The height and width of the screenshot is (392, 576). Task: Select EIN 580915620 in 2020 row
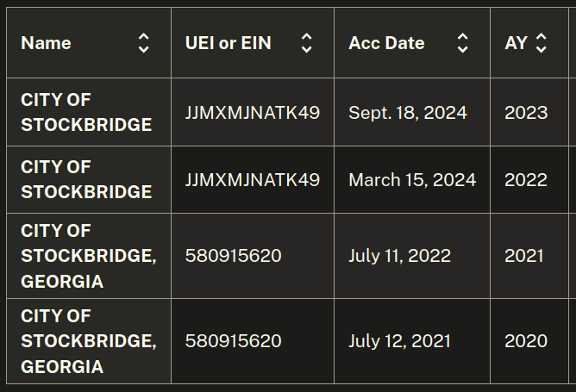click(x=234, y=341)
